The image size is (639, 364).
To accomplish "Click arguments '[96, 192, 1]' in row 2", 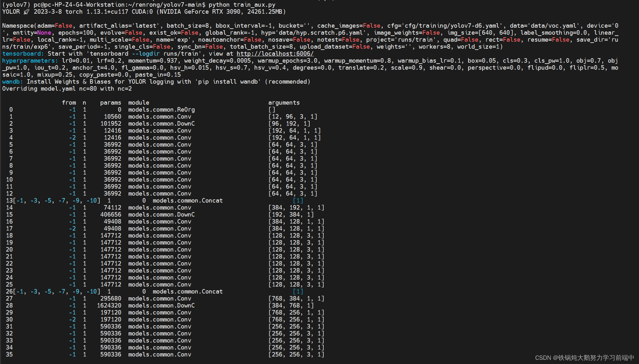I will pos(289,124).
